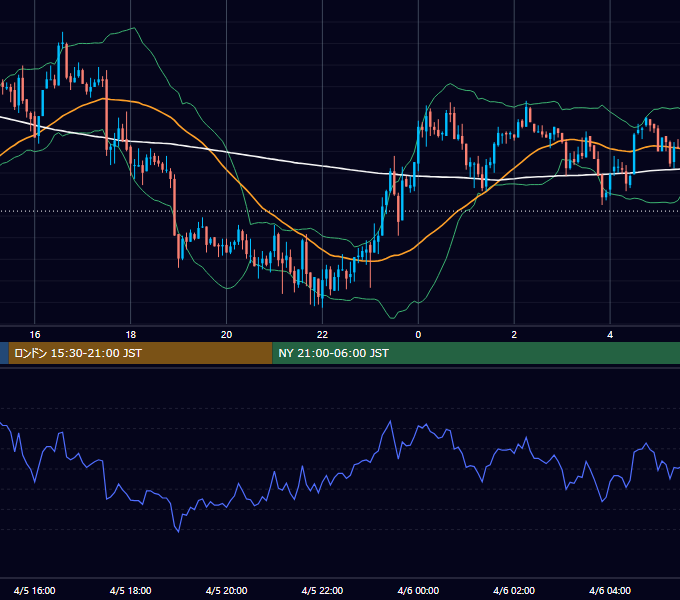Click the 22 hour label on the time axis
This screenshot has width=680, height=600.
click(x=322, y=335)
